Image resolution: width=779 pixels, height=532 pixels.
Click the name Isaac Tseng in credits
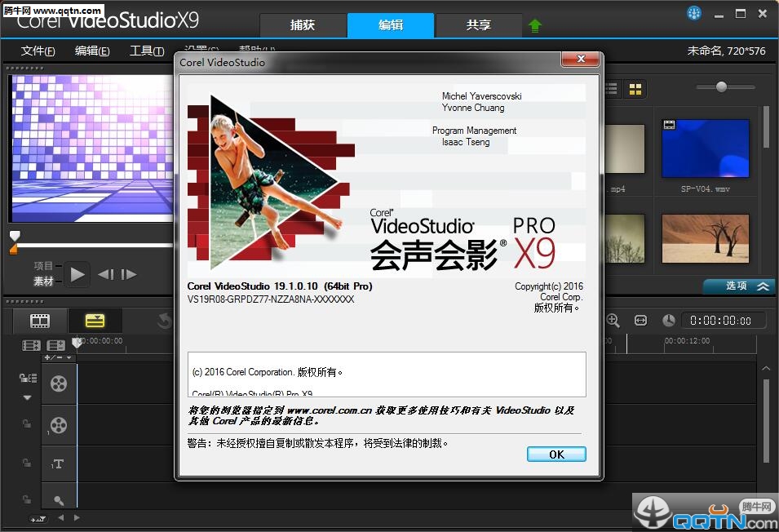pyautogui.click(x=466, y=142)
